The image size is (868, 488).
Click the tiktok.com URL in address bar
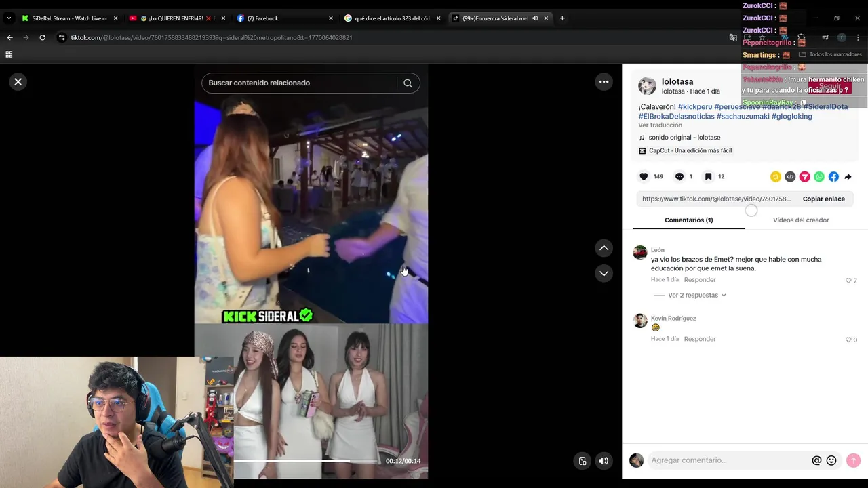pyautogui.click(x=212, y=37)
